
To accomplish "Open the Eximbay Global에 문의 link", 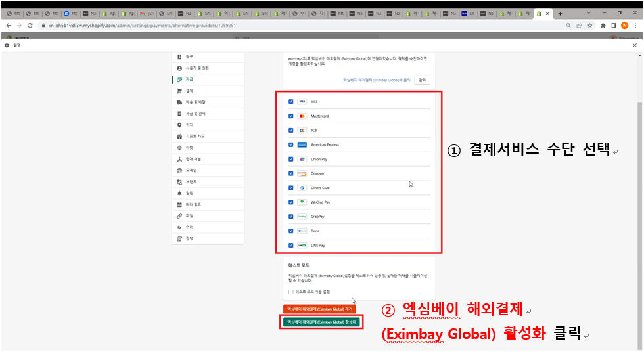I will [x=377, y=80].
